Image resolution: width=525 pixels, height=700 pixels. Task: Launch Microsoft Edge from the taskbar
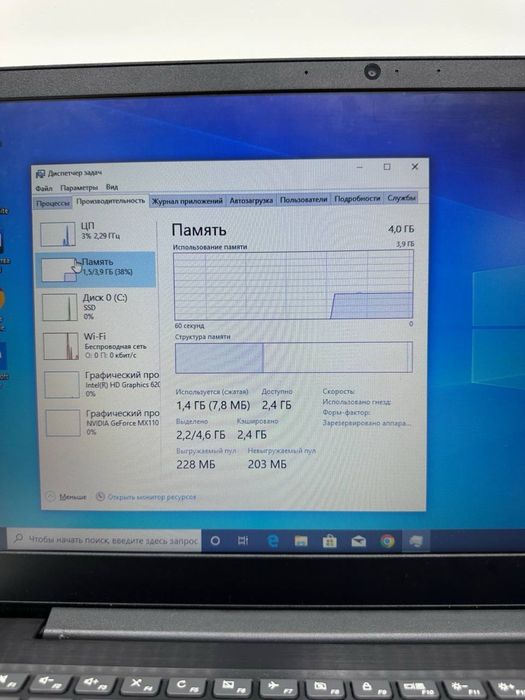click(272, 541)
